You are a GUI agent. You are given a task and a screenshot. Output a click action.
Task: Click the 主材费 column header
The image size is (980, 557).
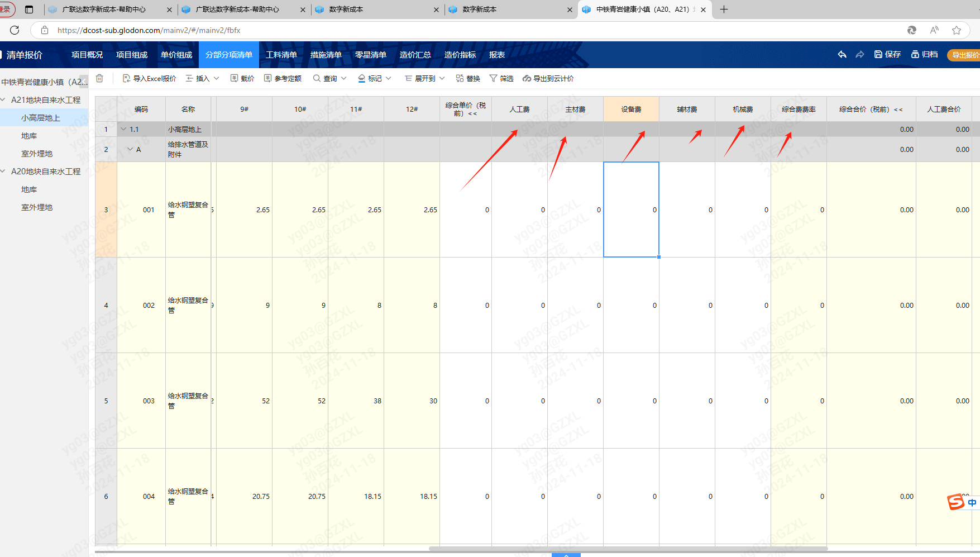point(575,109)
